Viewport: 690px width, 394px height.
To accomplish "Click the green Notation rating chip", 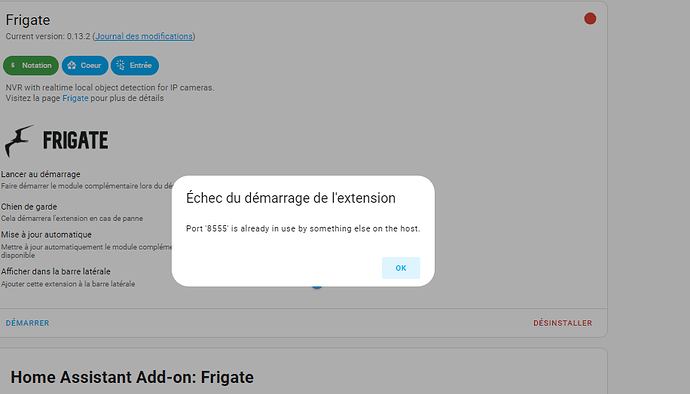I will coord(31,65).
